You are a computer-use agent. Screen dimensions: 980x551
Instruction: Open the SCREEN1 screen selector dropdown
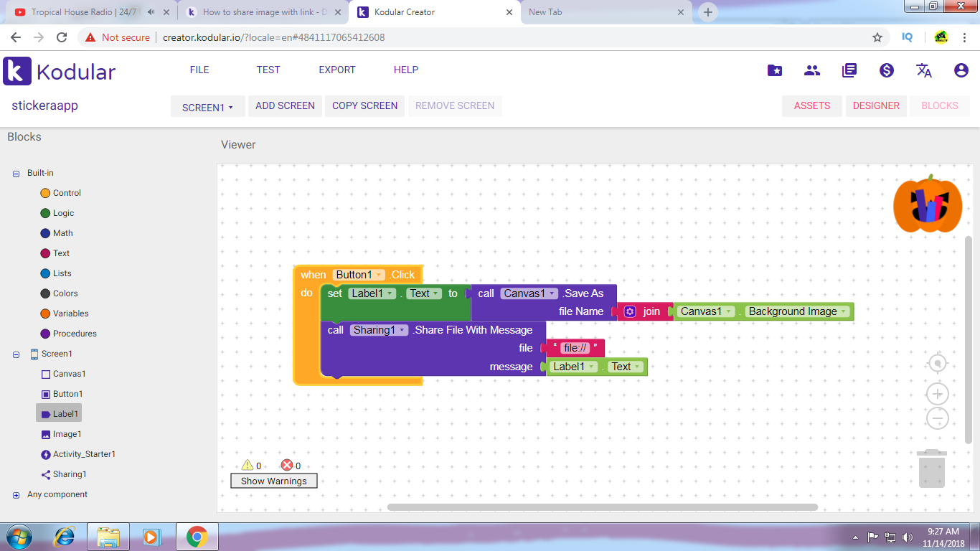pyautogui.click(x=207, y=107)
